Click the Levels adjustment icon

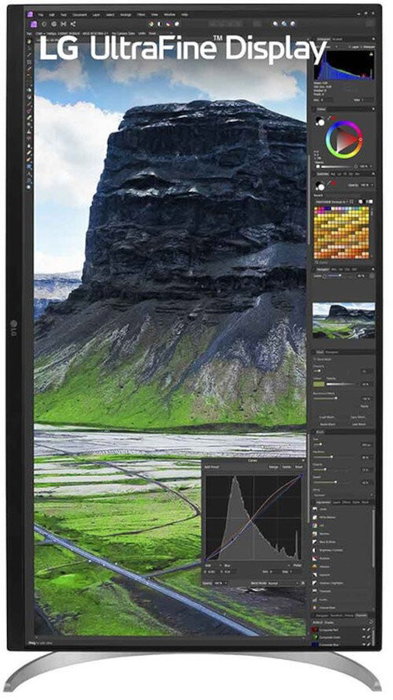click(x=315, y=509)
